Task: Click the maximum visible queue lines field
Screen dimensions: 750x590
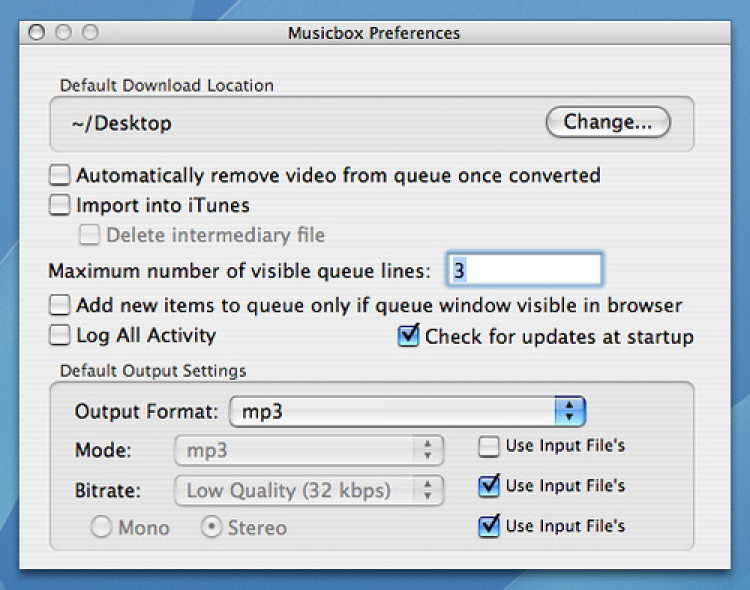Action: point(524,270)
